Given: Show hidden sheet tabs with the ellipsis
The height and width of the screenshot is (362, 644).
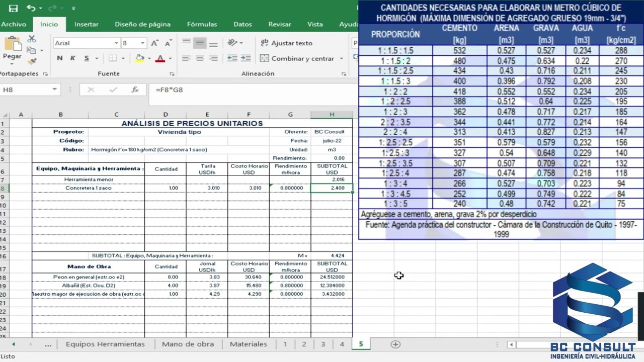Looking at the screenshot, I should [48, 345].
